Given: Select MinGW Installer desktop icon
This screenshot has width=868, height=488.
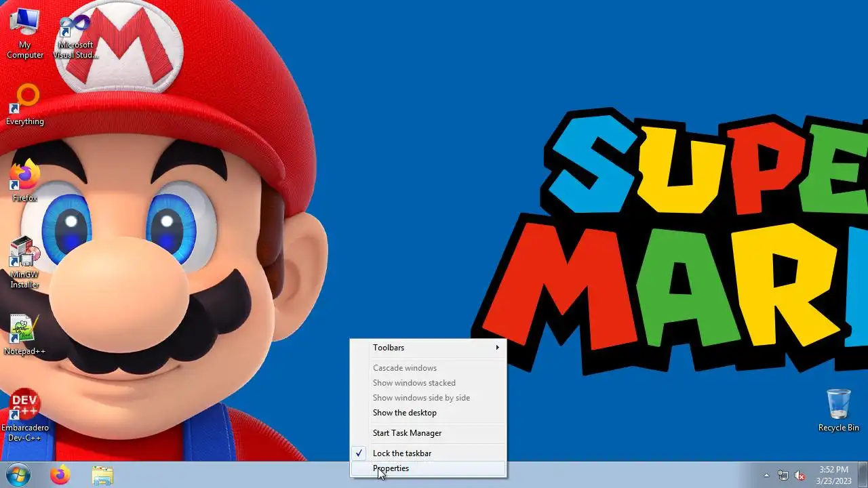Looking at the screenshot, I should click(x=24, y=263).
